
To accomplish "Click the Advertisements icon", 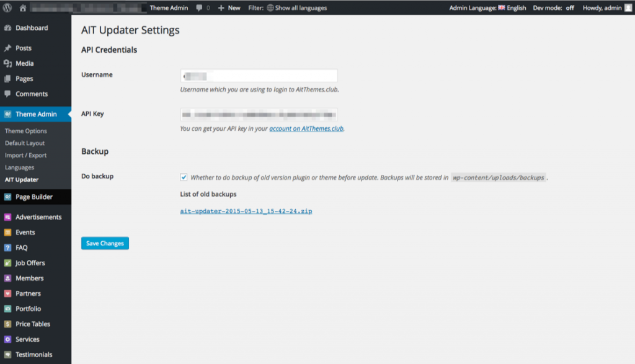I will [7, 217].
